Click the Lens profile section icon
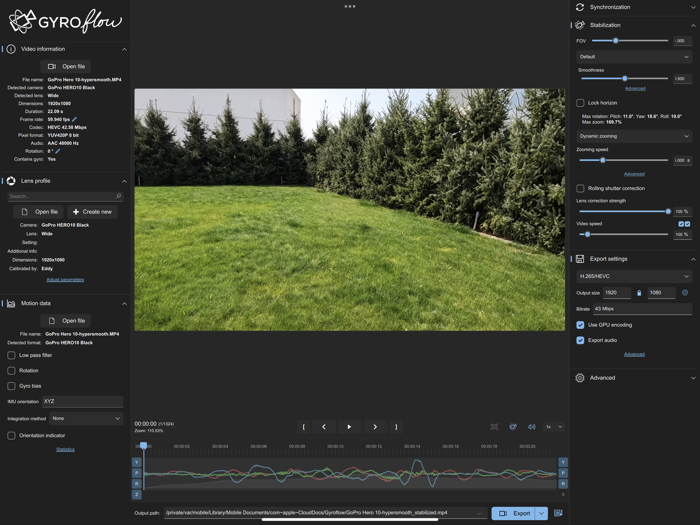The width and height of the screenshot is (700, 525). click(11, 181)
